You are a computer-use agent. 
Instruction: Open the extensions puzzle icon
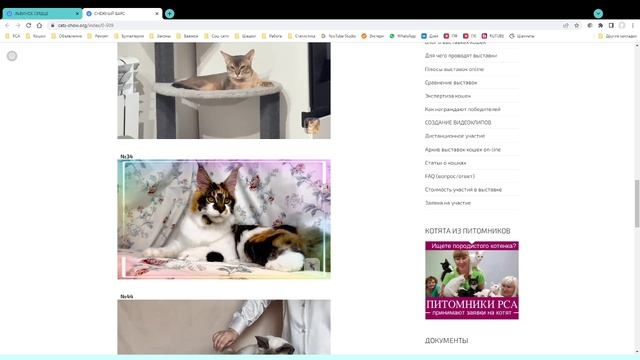[600, 25]
